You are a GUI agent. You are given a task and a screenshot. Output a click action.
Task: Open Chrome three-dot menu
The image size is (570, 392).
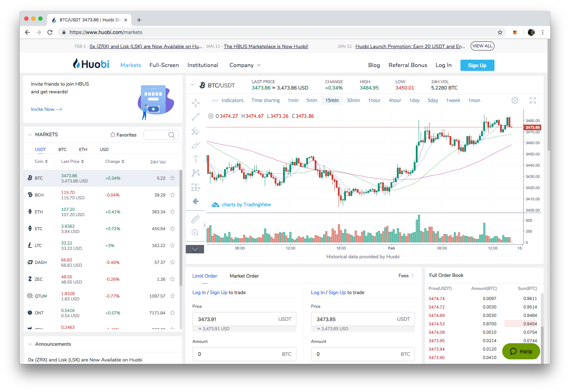[x=543, y=32]
